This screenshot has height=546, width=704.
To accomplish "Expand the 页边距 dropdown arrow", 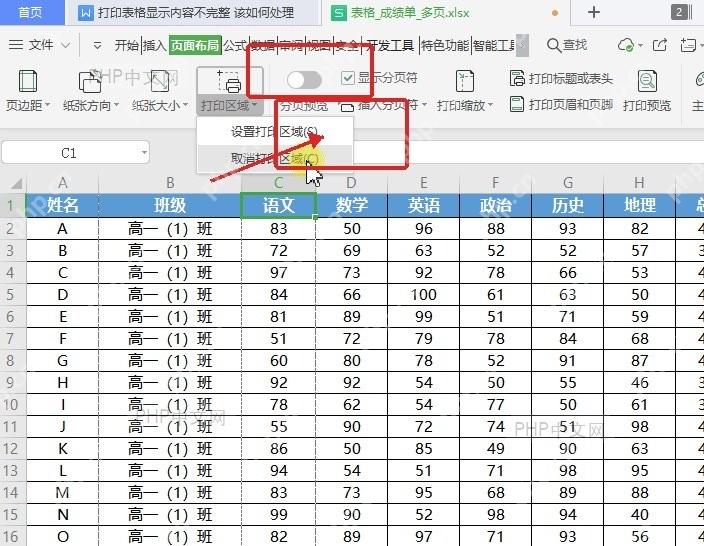I will pyautogui.click(x=47, y=105).
